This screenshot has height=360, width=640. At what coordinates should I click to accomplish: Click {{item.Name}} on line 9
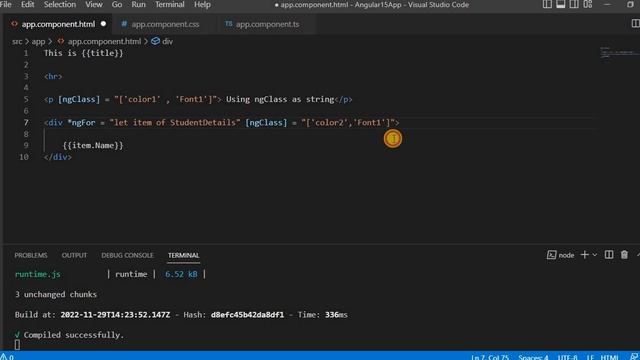point(93,145)
